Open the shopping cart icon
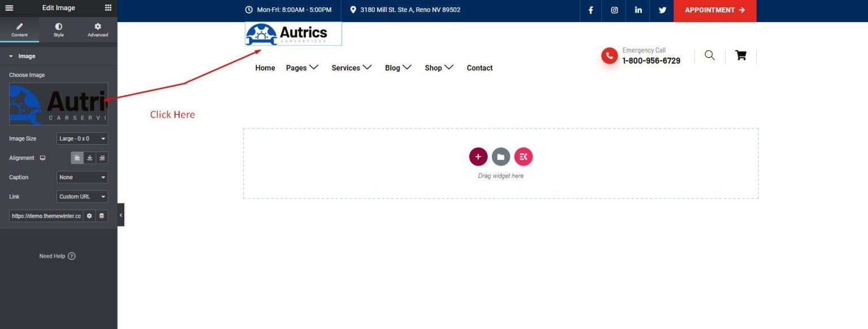Image resolution: width=868 pixels, height=329 pixels. 740,55
